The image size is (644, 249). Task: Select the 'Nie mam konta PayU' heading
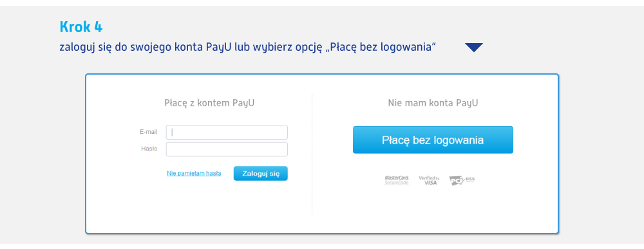(433, 103)
